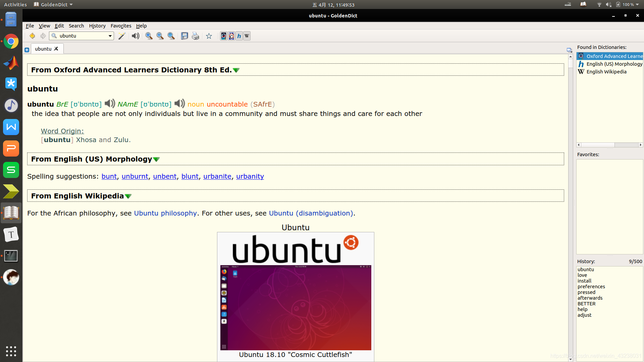Open the Files manager dock icon
Image resolution: width=644 pixels, height=362 pixels.
click(11, 19)
